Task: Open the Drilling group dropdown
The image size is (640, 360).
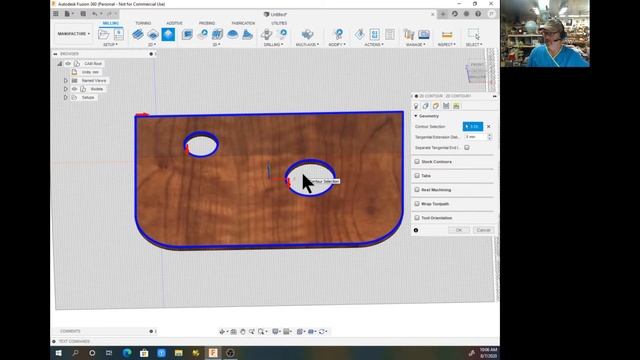Action: (x=273, y=44)
